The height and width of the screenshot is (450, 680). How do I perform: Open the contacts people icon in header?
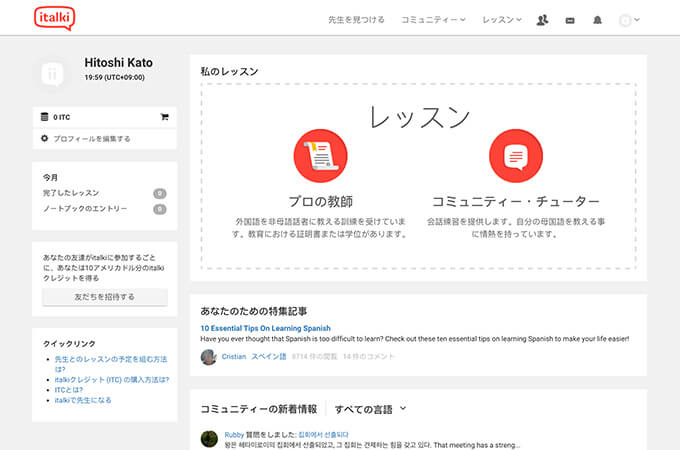[542, 20]
